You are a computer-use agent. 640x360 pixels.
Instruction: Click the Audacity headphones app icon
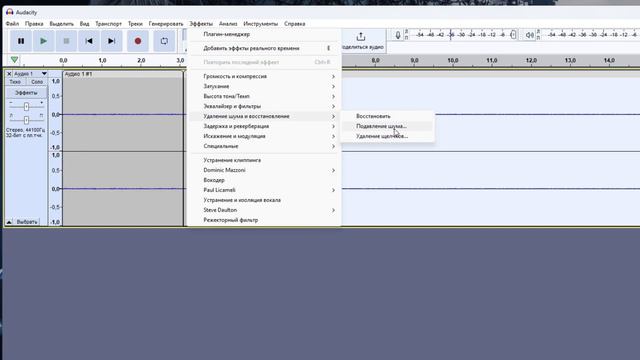point(10,12)
